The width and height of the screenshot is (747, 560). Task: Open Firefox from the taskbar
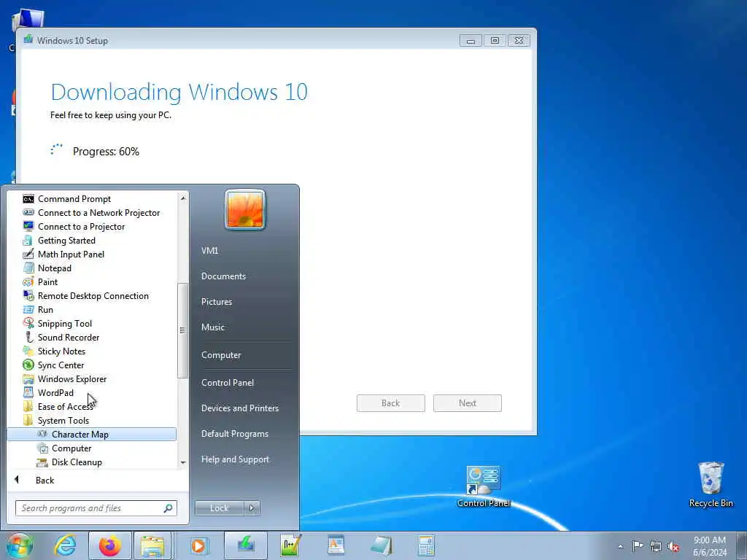110,545
